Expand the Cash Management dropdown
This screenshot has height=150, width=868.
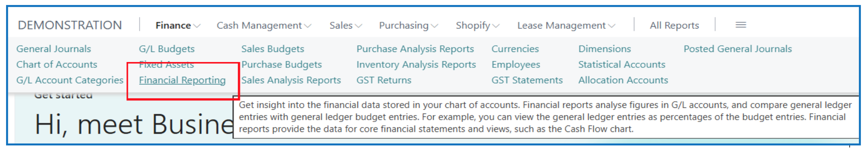pyautogui.click(x=264, y=26)
